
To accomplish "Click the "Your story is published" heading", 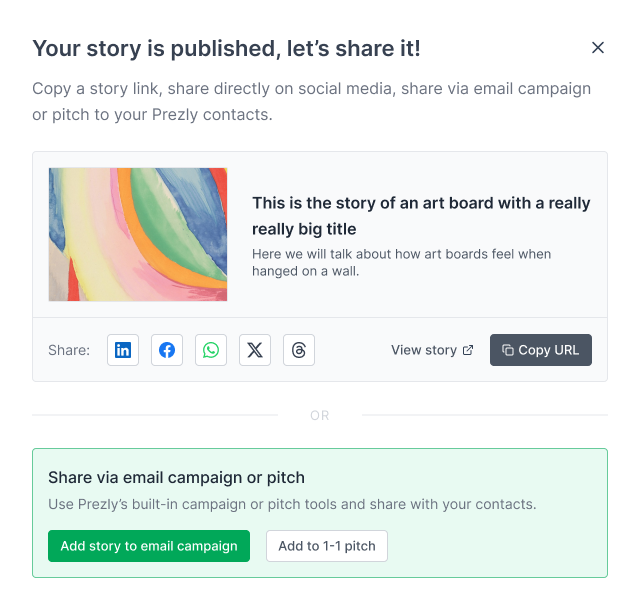I will [x=226, y=48].
